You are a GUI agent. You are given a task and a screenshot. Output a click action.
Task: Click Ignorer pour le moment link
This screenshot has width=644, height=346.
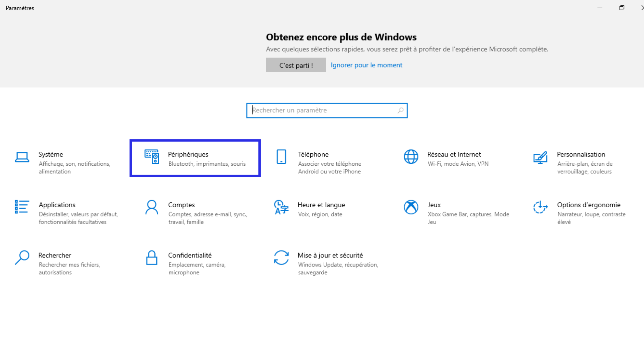click(366, 65)
